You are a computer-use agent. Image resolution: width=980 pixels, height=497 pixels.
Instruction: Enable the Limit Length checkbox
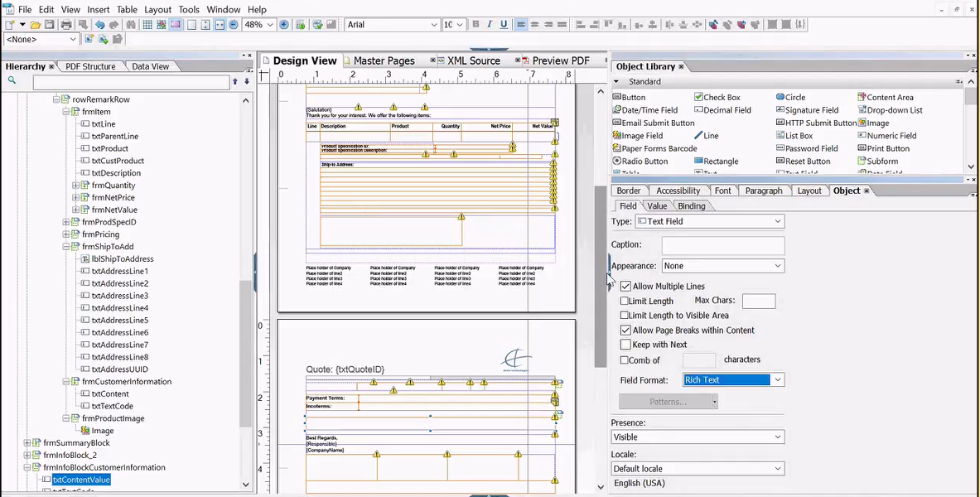625,301
